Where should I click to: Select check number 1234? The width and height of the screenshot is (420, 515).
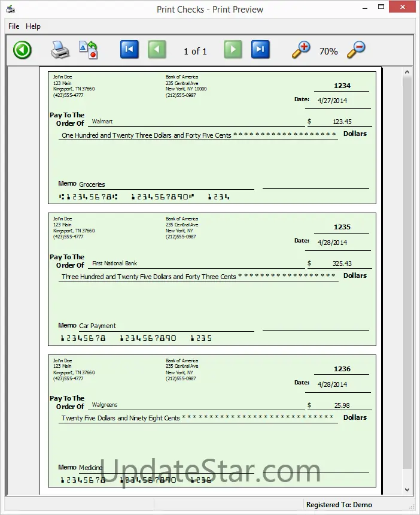click(342, 86)
